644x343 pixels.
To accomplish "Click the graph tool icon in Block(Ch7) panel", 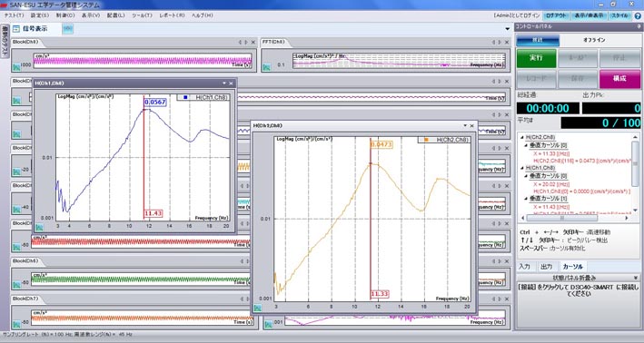I will tap(16, 325).
